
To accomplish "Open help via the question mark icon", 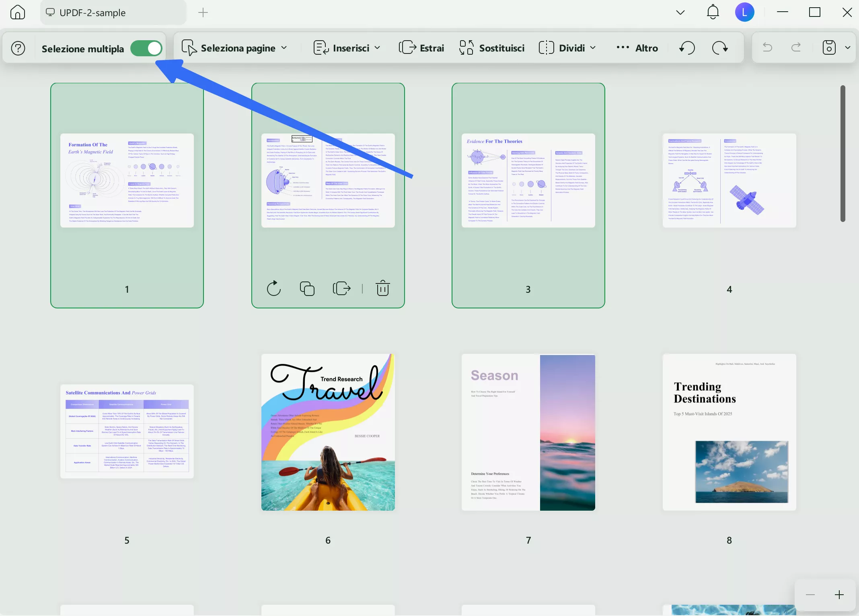I will coord(18,48).
